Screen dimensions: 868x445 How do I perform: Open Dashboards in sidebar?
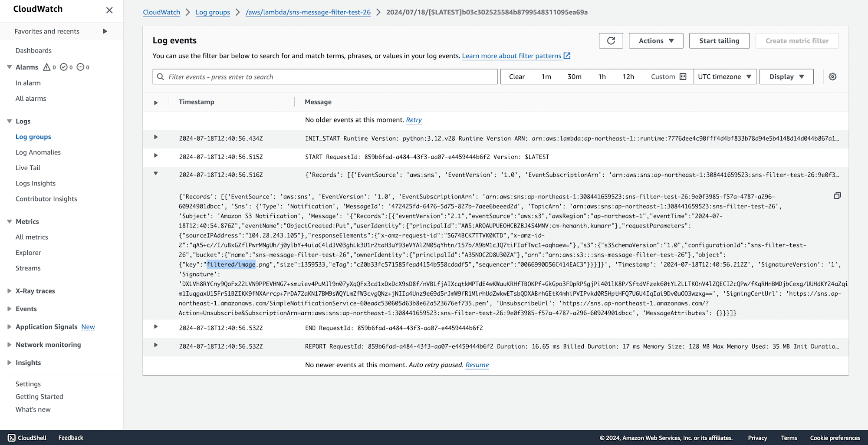33,50
